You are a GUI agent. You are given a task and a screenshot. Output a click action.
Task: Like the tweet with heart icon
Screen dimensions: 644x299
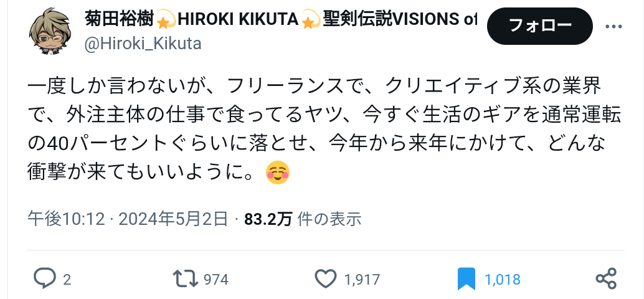click(326, 278)
